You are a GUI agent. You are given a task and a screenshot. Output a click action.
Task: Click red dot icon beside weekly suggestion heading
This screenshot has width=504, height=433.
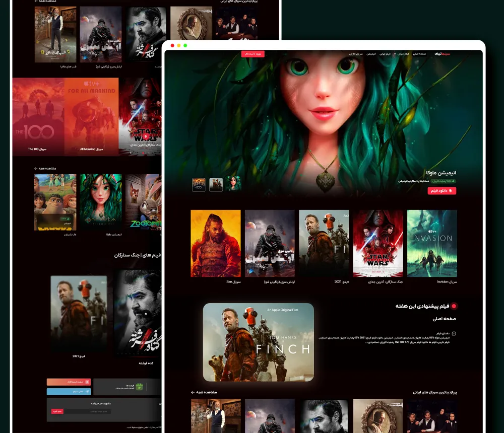point(454,306)
